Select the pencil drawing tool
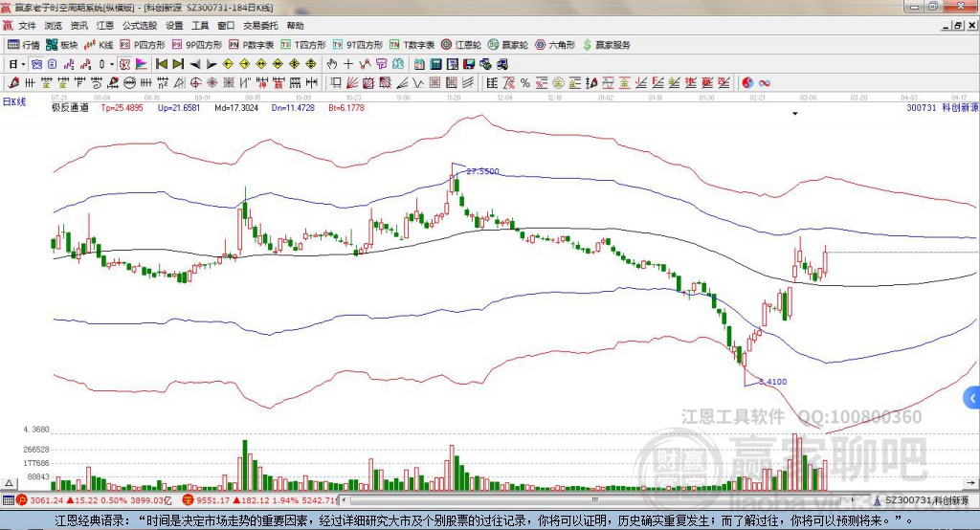Screen dimensions: 980x530 point(13,82)
